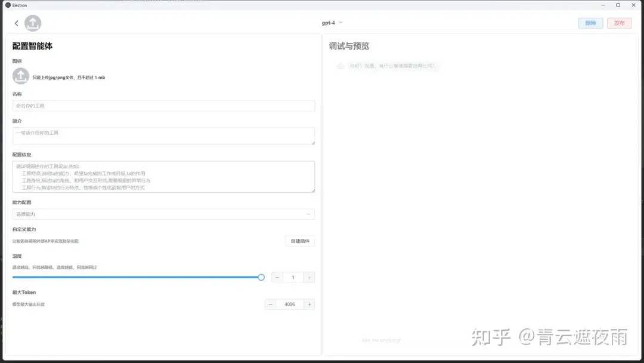
Task: Click into the 简介 text area
Action: click(x=163, y=136)
